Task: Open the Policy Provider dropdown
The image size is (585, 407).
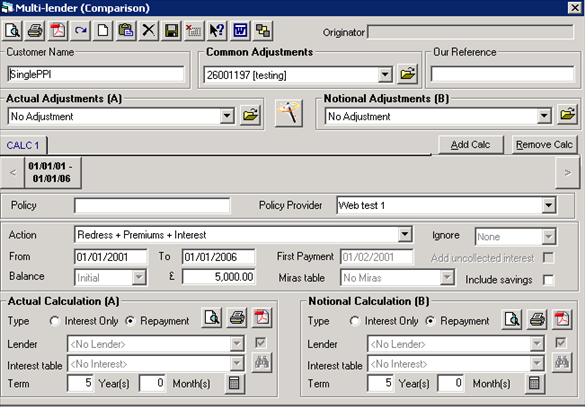Action: (x=548, y=205)
